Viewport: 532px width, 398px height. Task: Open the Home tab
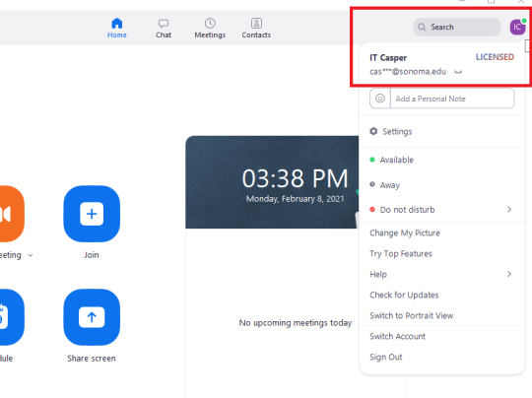[x=116, y=29]
